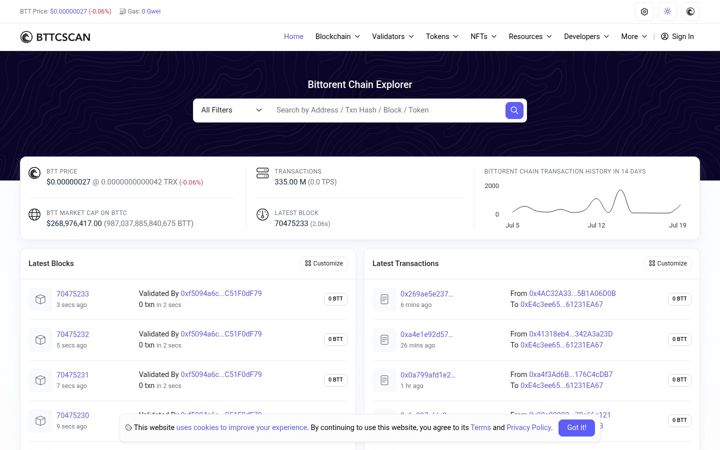Open the All Filters dropdown
The image size is (720, 450).
tap(231, 110)
